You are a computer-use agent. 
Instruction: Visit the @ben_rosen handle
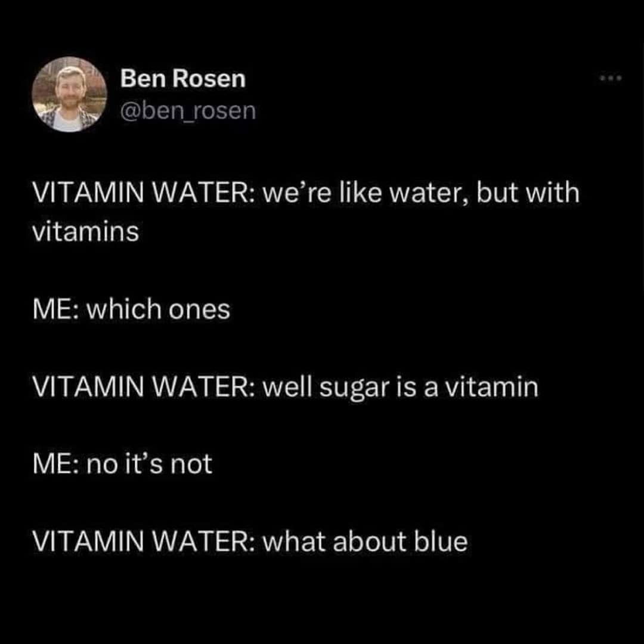coord(188,110)
